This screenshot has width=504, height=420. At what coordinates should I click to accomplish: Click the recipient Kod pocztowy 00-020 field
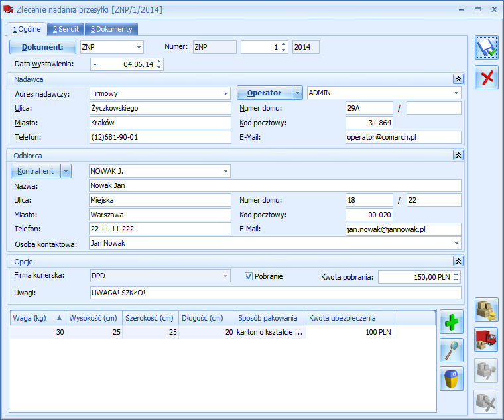pos(369,215)
